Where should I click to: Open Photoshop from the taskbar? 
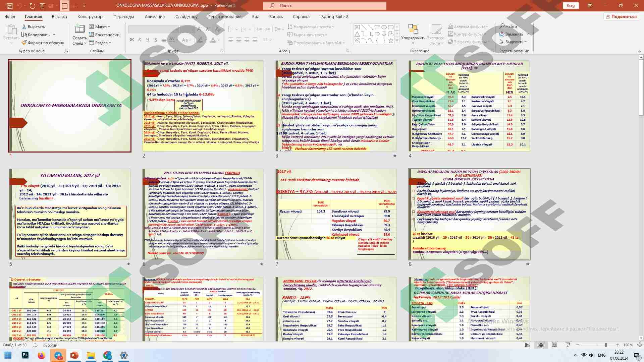pos(25,355)
